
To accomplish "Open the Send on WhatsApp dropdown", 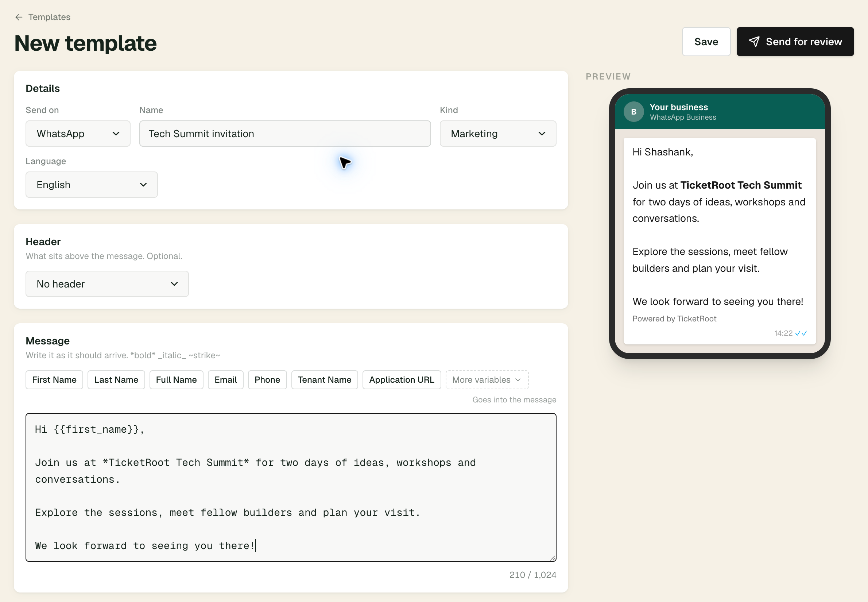I will pos(78,134).
